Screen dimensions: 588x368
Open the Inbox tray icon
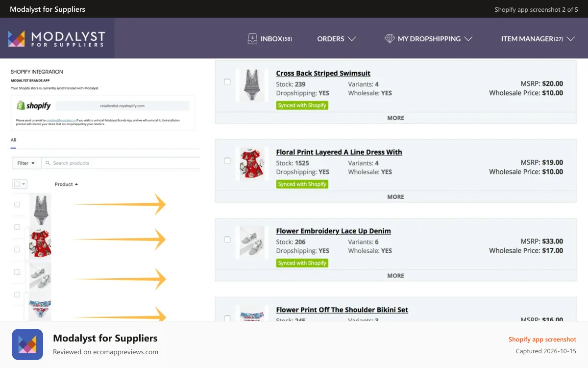point(252,39)
